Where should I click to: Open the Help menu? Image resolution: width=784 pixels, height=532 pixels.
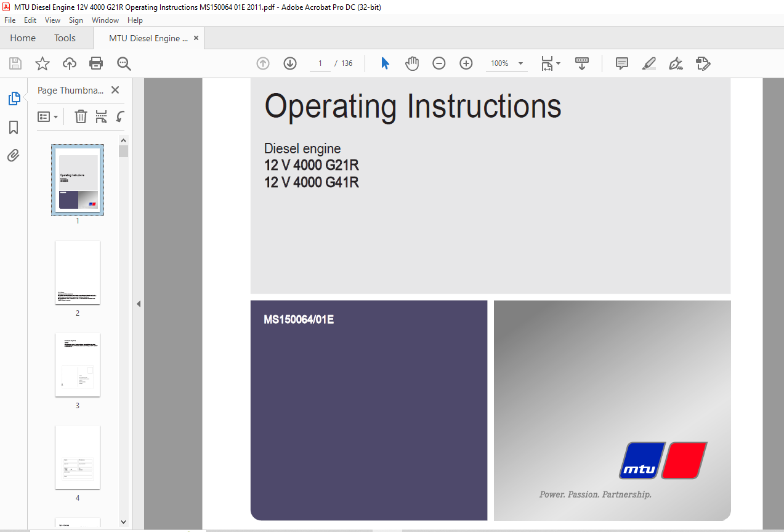point(135,20)
